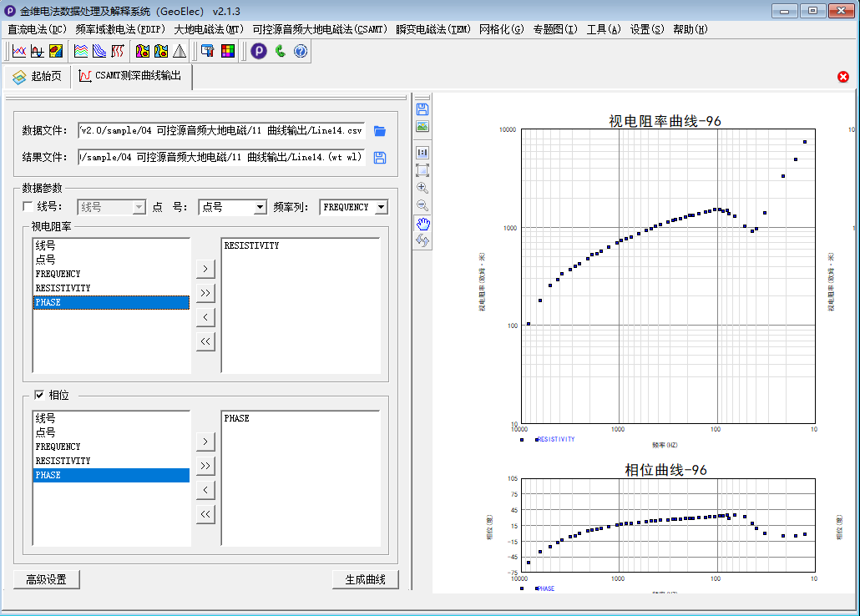Click the refresh arrows icon in chart toolbar
Viewport: 860px width, 616px height.
pyautogui.click(x=422, y=240)
